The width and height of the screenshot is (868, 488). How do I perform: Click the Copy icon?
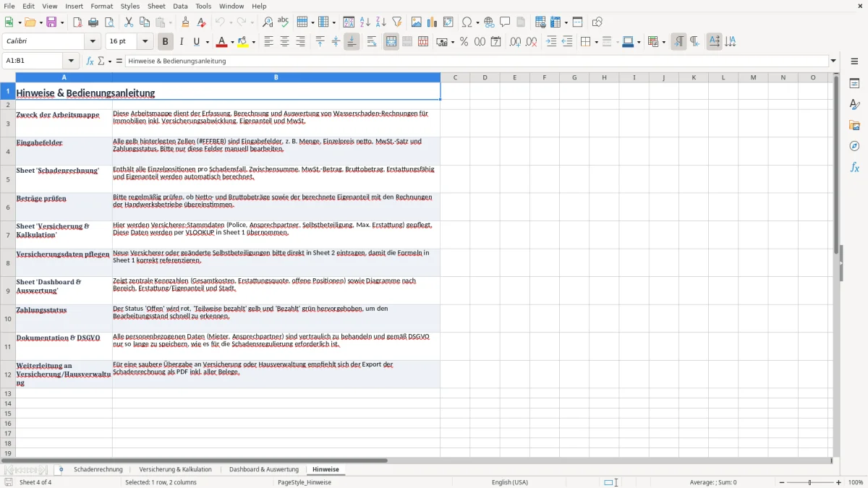pyautogui.click(x=145, y=22)
